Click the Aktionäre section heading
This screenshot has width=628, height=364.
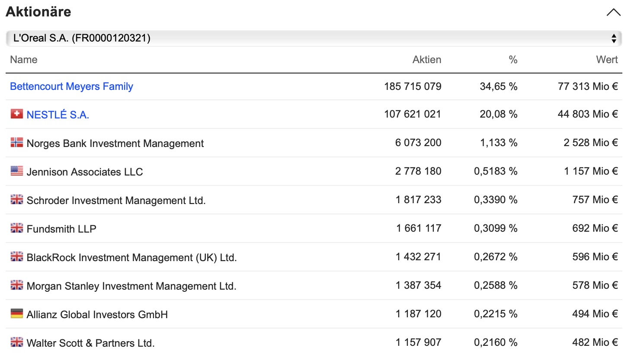pyautogui.click(x=38, y=12)
